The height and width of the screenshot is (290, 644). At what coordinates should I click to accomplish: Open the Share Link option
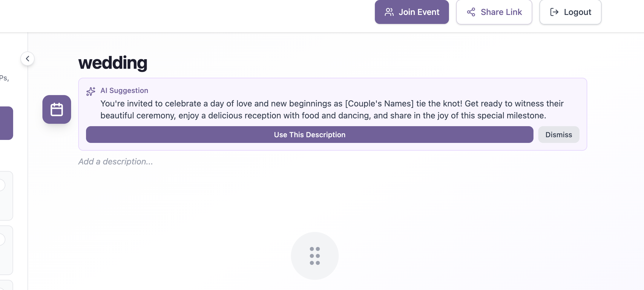(494, 12)
